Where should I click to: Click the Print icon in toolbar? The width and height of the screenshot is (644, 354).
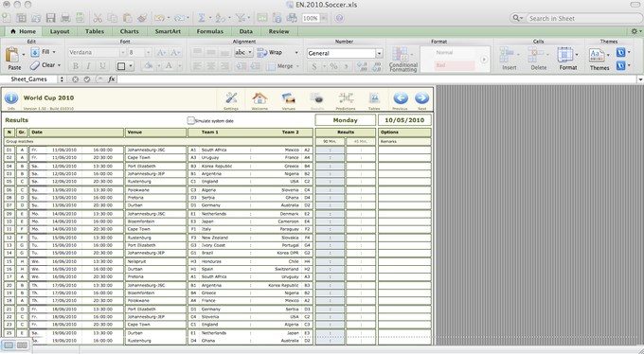pyautogui.click(x=65, y=18)
